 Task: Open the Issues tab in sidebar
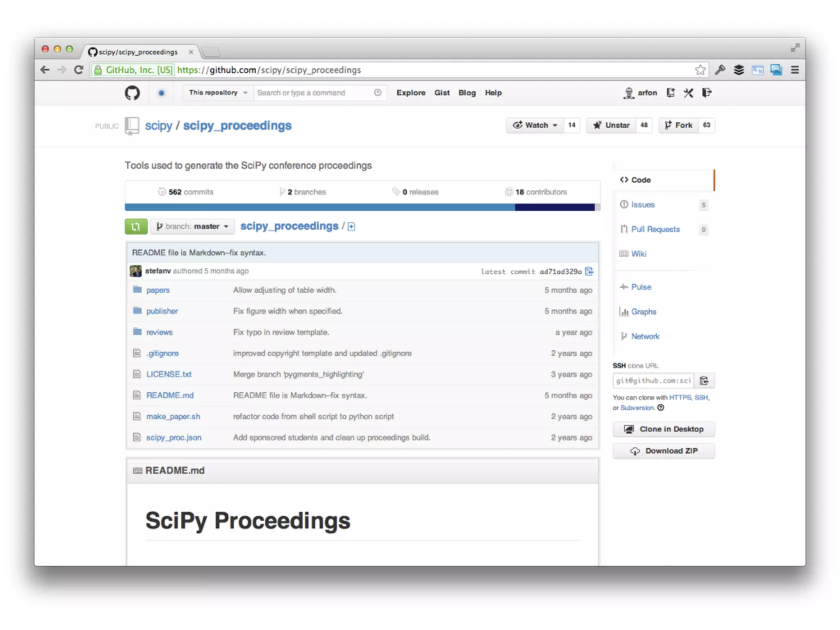[x=643, y=205]
